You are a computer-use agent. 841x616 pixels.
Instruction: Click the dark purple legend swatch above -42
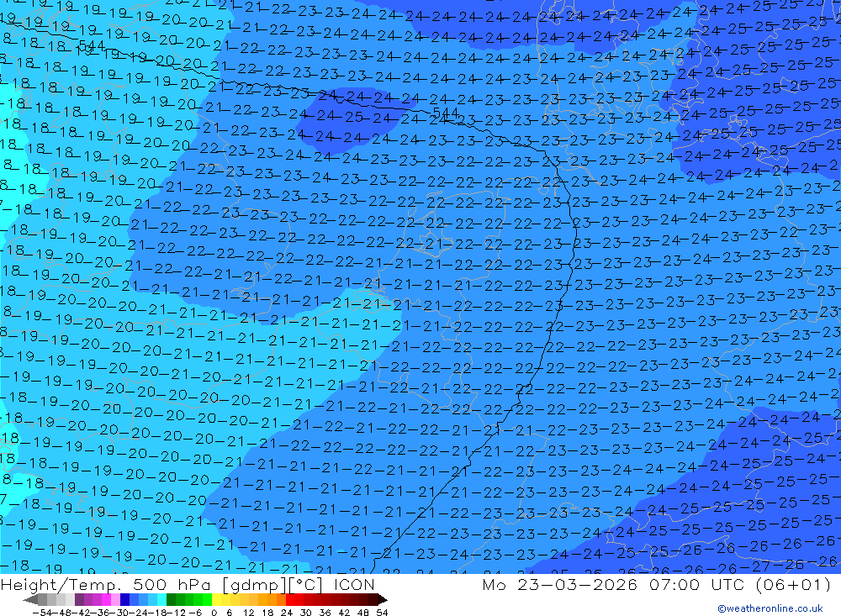pos(79,599)
